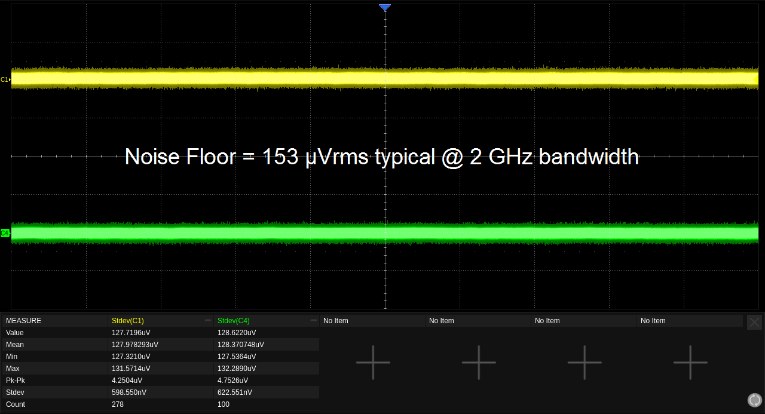
Task: Select the yellow C1 noise waveform trace
Action: pos(384,79)
